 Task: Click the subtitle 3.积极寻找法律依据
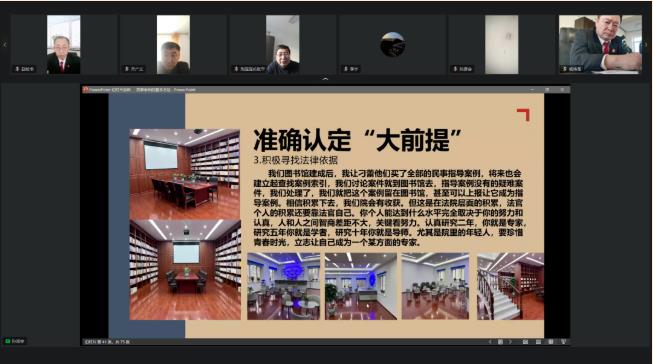click(x=295, y=160)
